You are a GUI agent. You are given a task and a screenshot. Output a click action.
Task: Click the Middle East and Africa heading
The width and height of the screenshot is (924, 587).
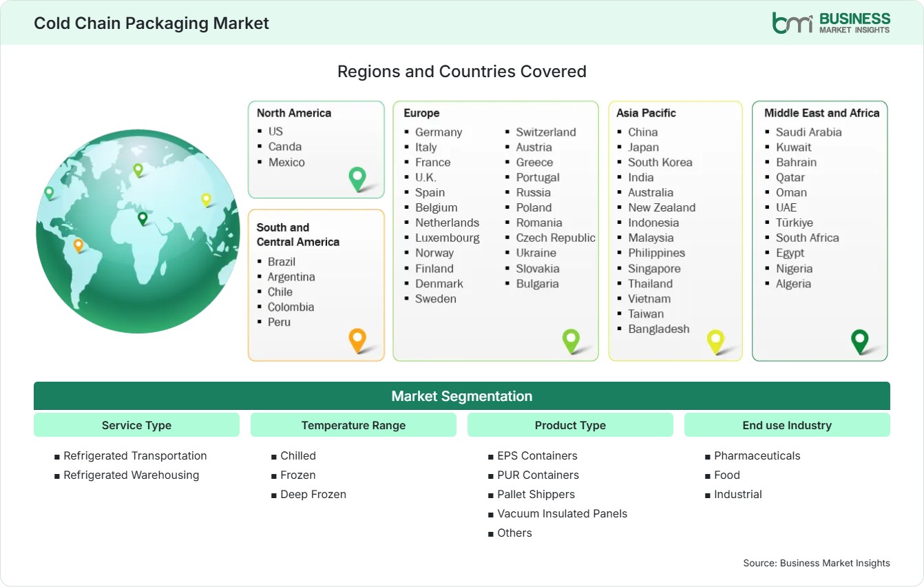coord(822,113)
